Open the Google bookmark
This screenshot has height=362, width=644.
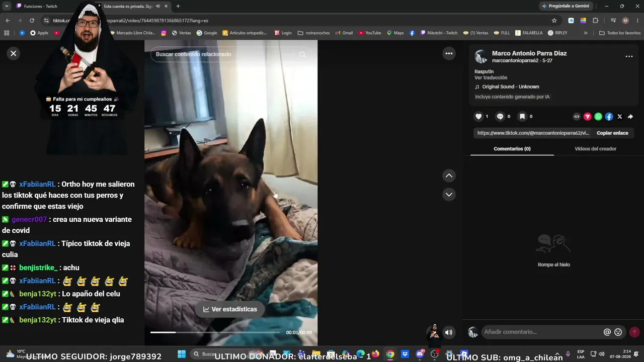pyautogui.click(x=207, y=33)
